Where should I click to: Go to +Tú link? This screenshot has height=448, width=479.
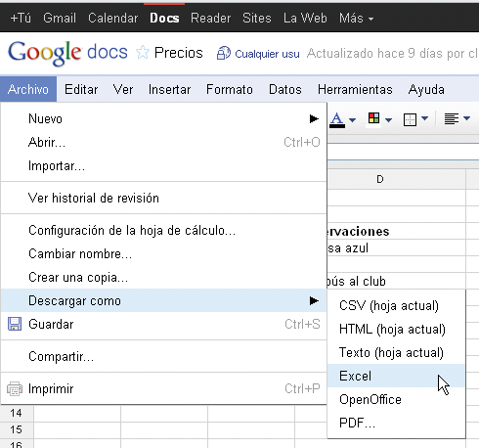tap(21, 18)
